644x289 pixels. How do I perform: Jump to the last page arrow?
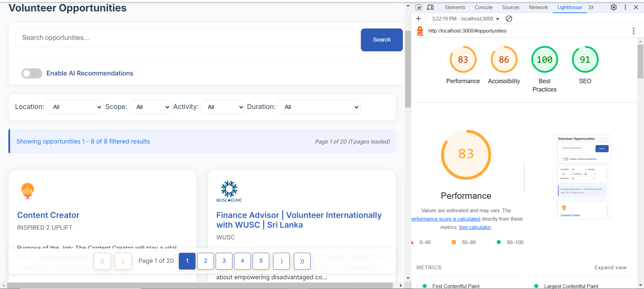(302, 261)
